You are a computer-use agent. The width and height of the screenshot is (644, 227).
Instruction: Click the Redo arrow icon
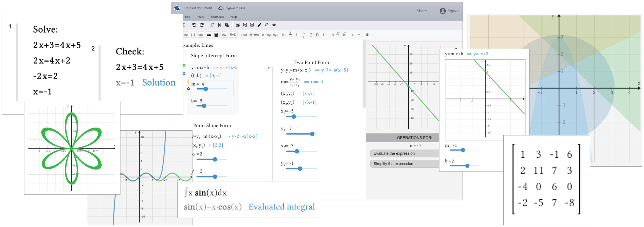(x=202, y=25)
